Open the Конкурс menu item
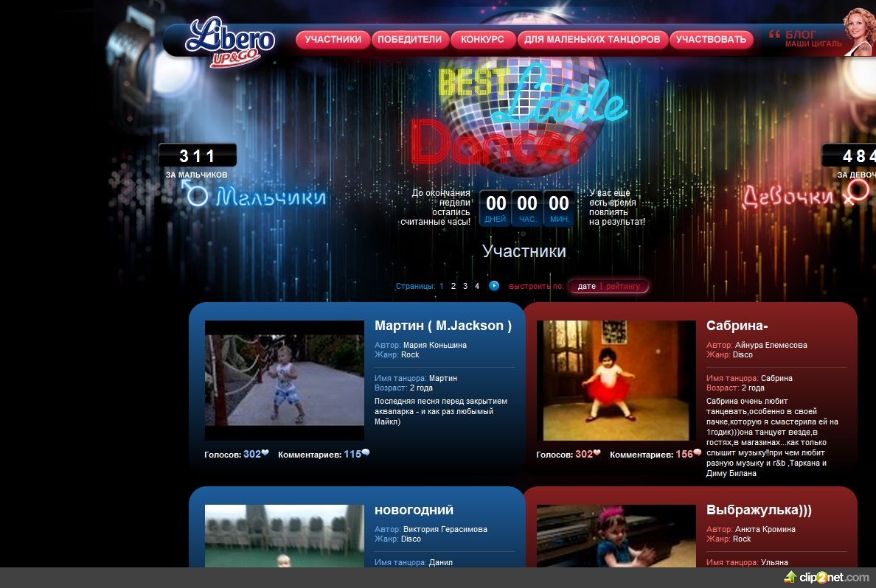The width and height of the screenshot is (876, 588). click(x=482, y=39)
